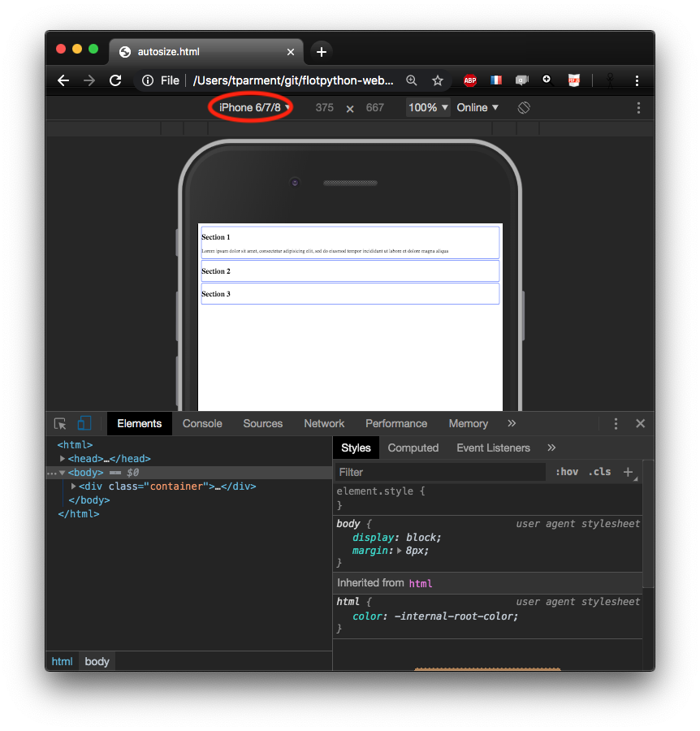The image size is (700, 731).
Task: Open the iPhone 6/7/8 device dropdown
Action: tap(254, 107)
